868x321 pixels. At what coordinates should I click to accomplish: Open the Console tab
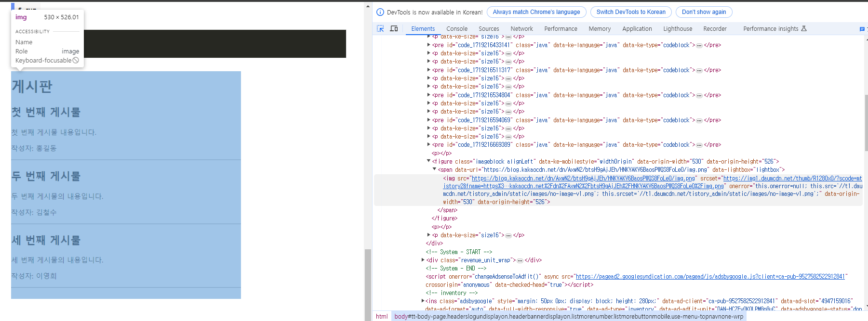click(x=457, y=29)
